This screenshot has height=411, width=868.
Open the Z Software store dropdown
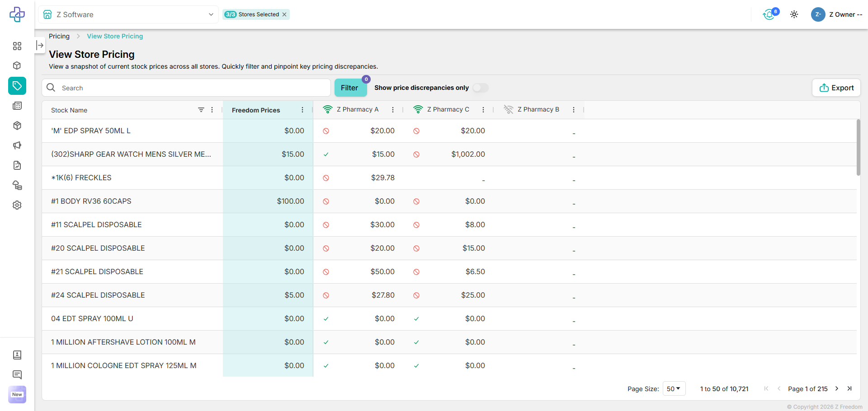click(x=128, y=14)
